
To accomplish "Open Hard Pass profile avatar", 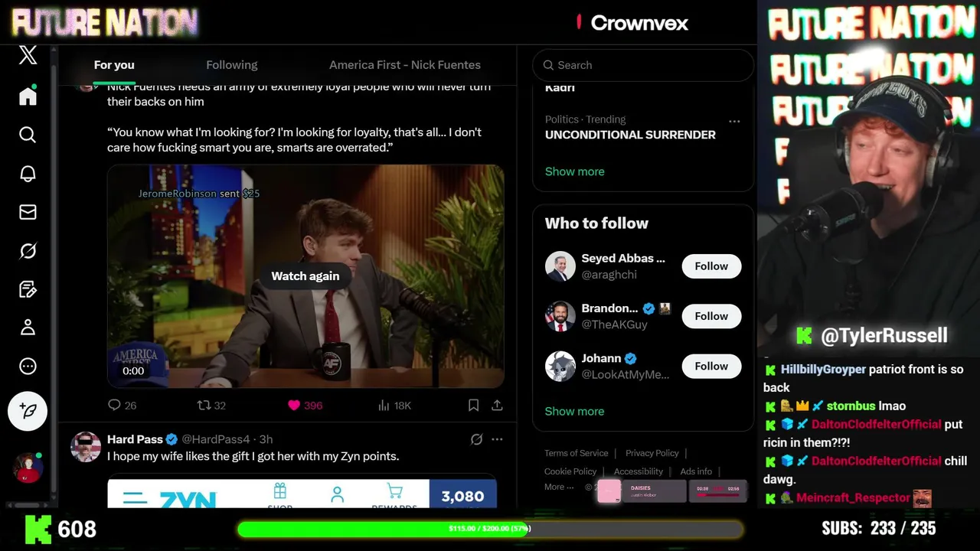I will pyautogui.click(x=86, y=447).
